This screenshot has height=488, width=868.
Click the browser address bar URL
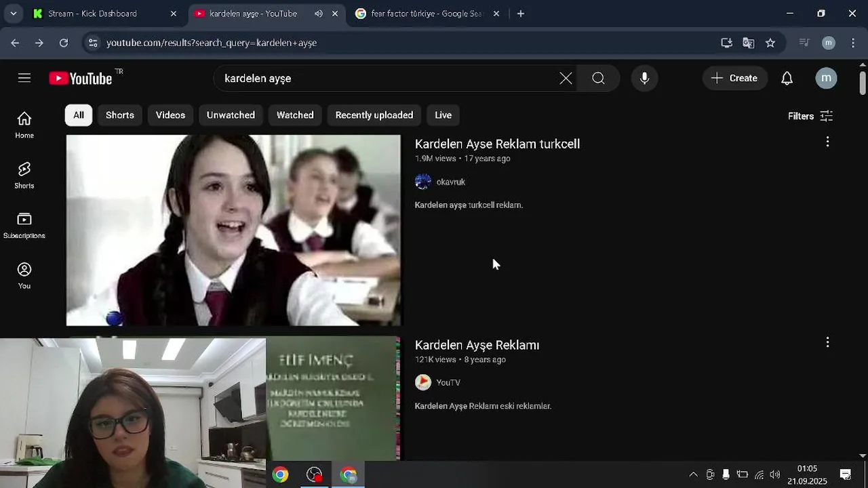212,43
